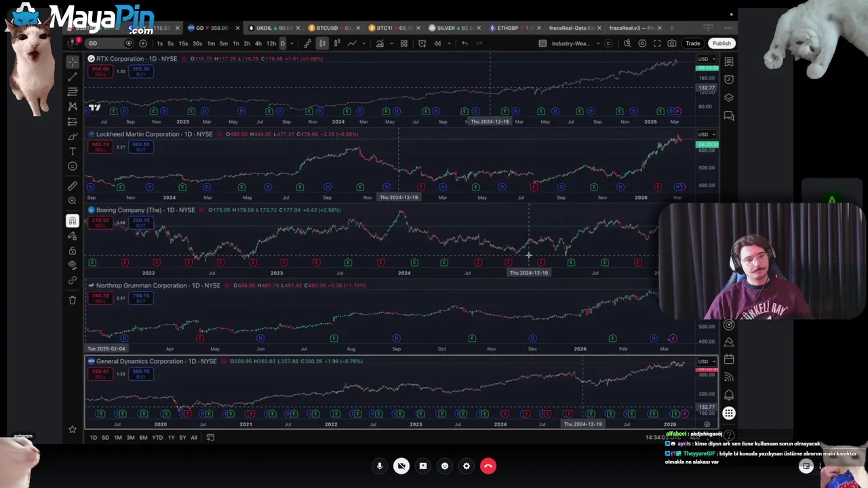Open favorites star at toolbar bottom
The width and height of the screenshot is (868, 488).
pyautogui.click(x=73, y=429)
